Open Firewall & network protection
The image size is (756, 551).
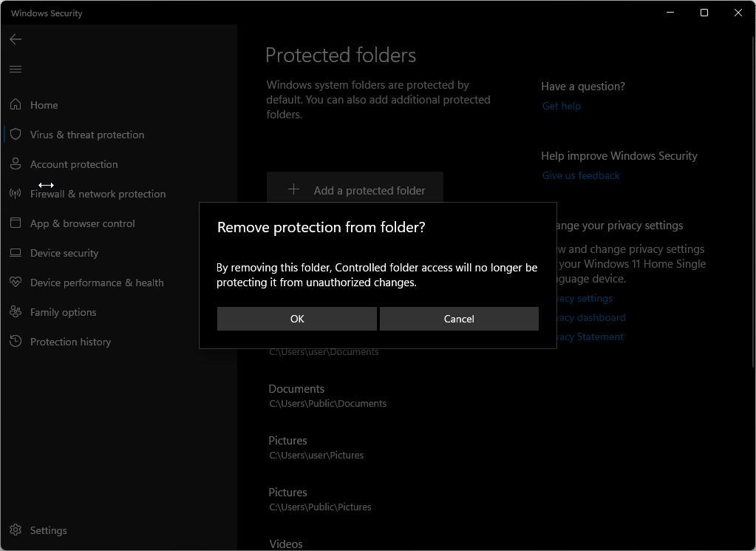click(97, 193)
